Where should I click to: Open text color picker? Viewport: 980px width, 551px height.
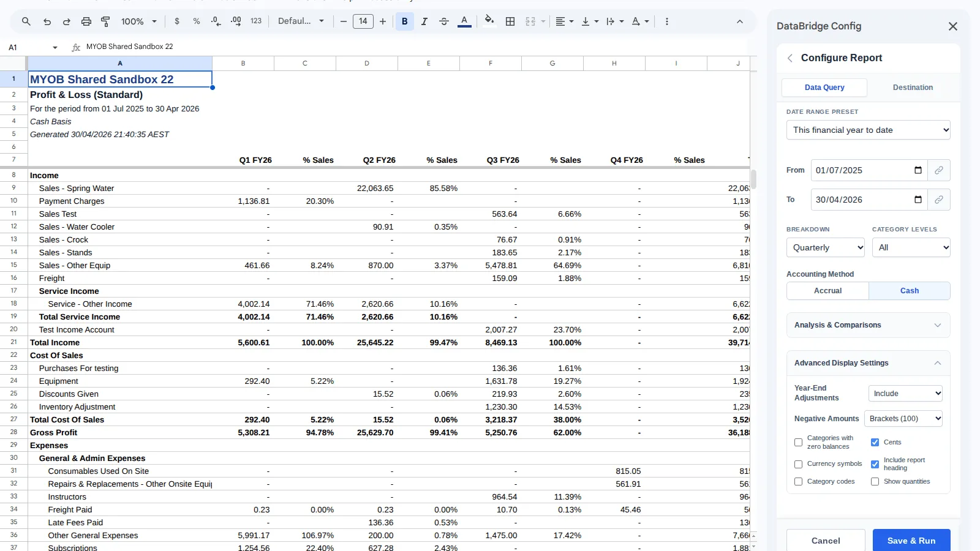tap(465, 21)
